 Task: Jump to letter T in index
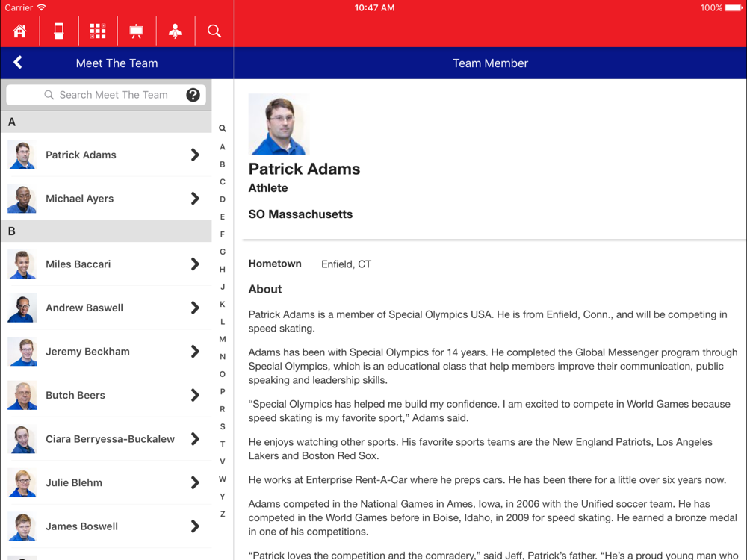click(223, 444)
